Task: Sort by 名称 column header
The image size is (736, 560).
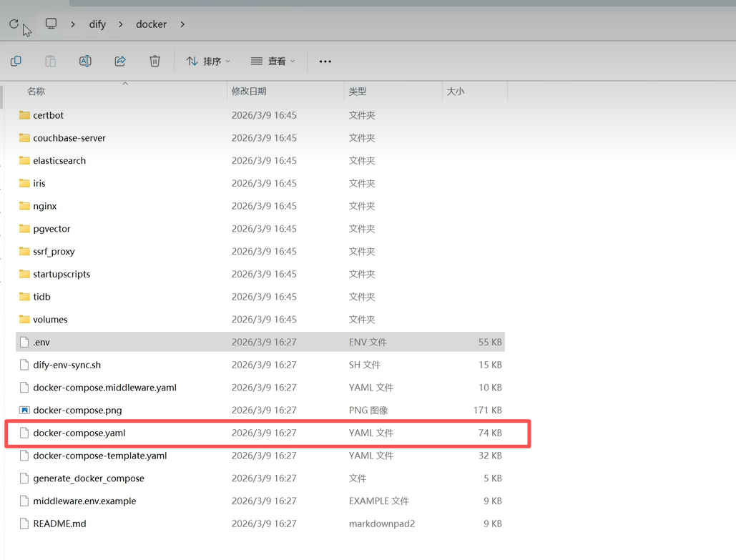Action: coord(36,91)
